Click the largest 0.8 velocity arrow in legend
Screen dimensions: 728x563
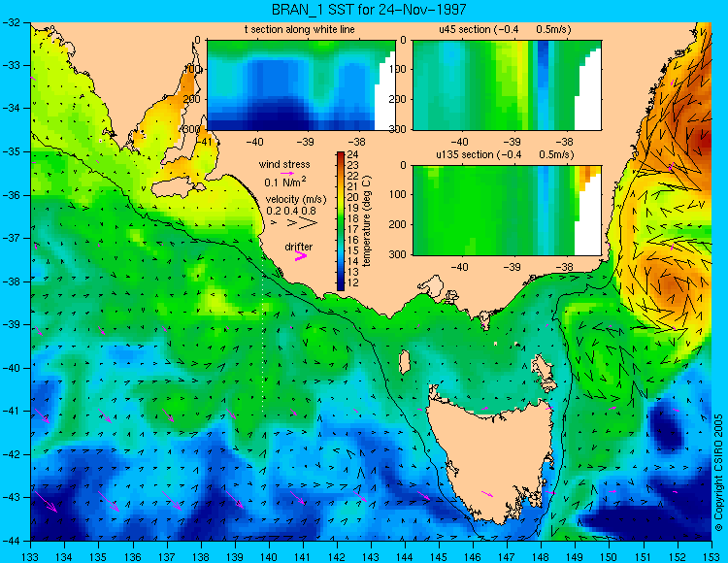click(310, 223)
